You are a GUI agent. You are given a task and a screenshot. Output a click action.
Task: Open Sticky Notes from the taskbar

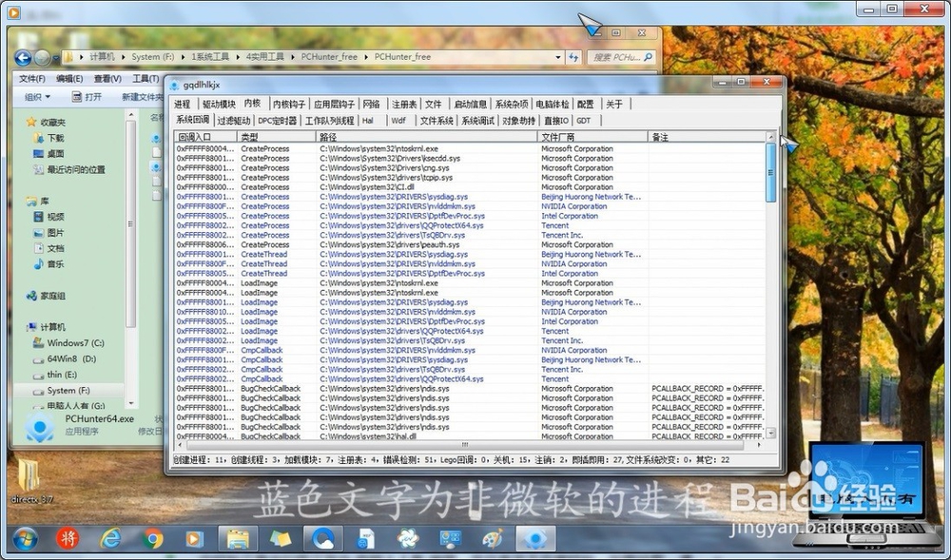[x=280, y=538]
